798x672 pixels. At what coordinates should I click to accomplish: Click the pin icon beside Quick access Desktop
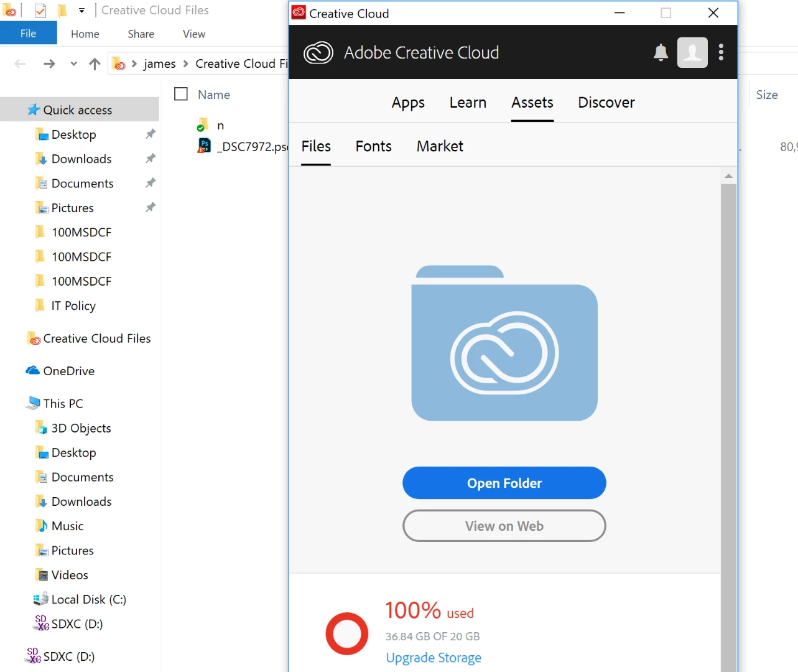[150, 134]
